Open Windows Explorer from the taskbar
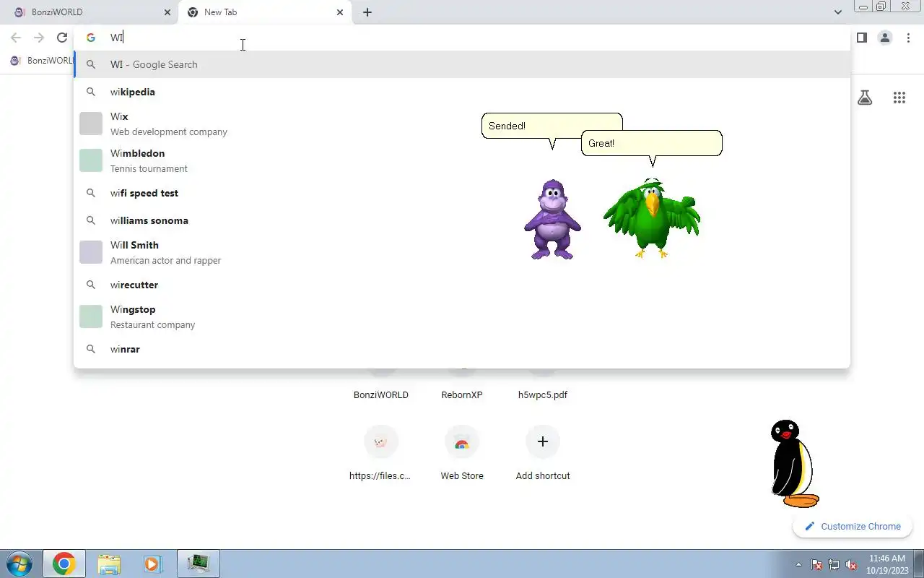 coord(109,564)
